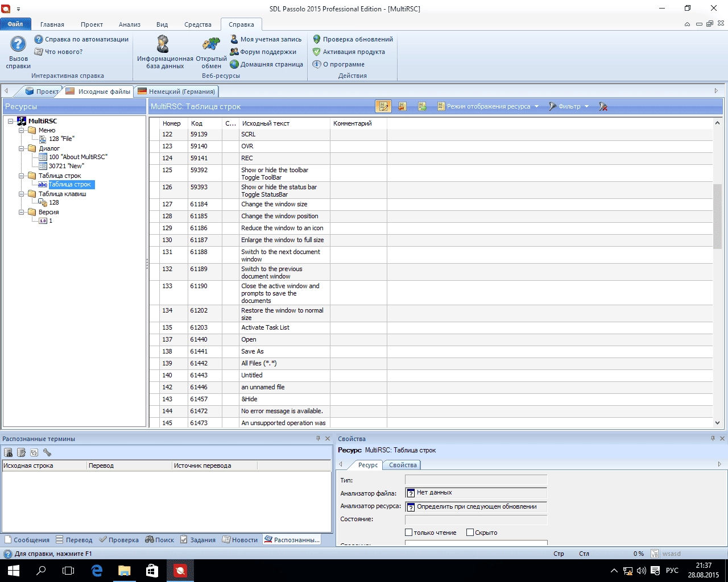Open Что нового? item
The image size is (728, 582).
[59, 52]
